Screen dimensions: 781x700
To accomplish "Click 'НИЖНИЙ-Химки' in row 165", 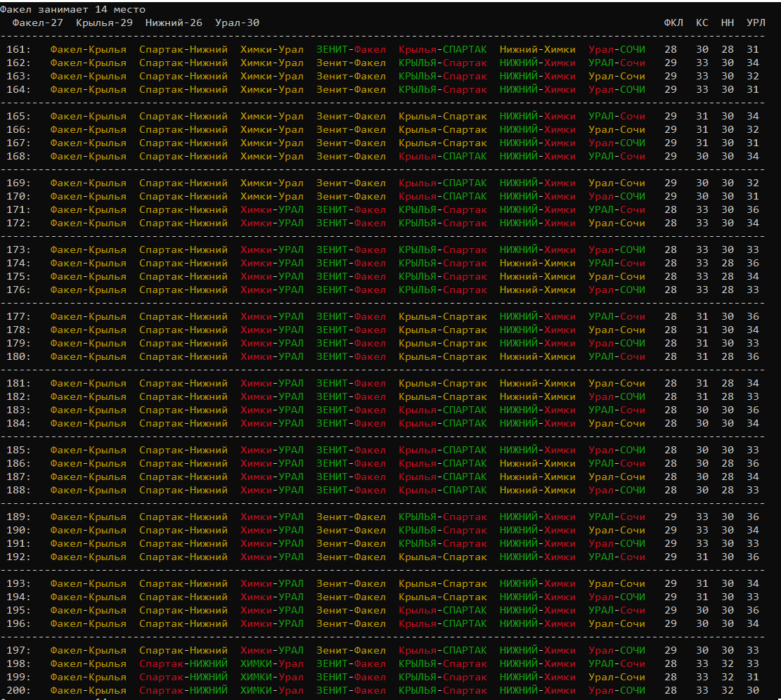I will click(x=538, y=117).
